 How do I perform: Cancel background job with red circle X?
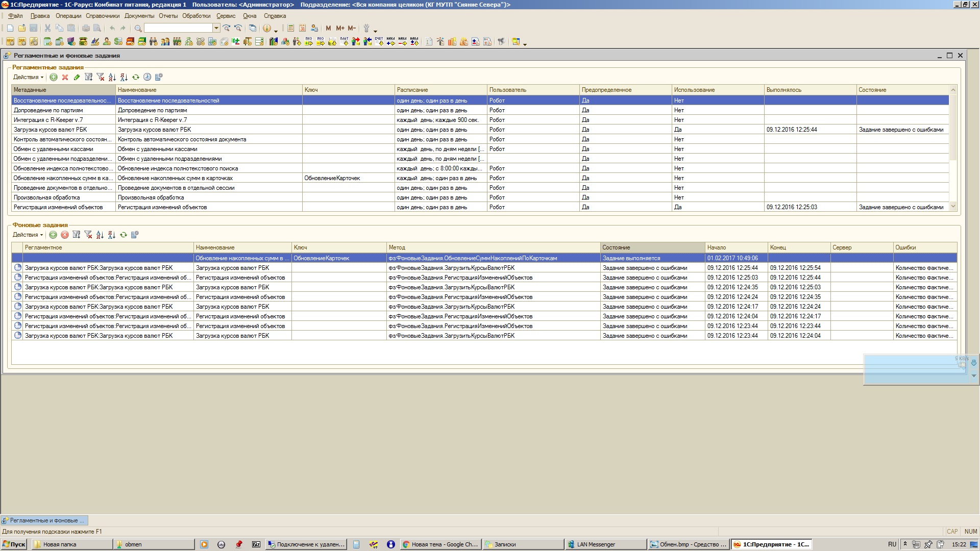coord(65,235)
